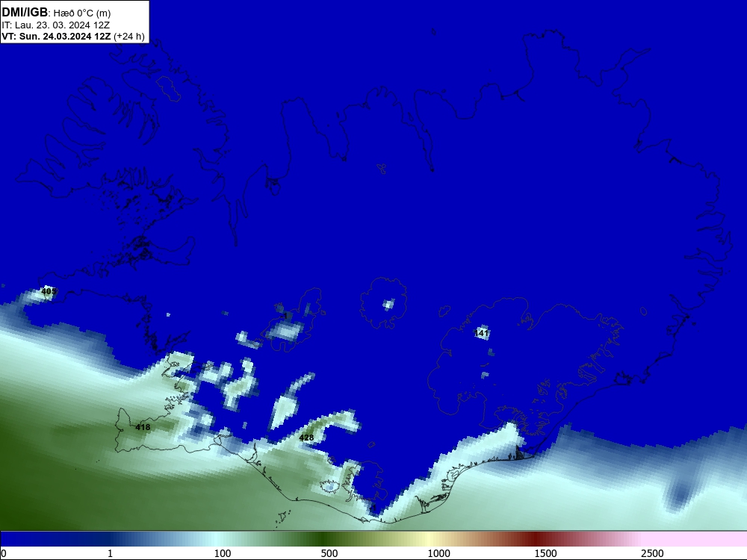Click the 141 map value label
Image resolution: width=747 pixels, height=560 pixels.
(x=482, y=333)
